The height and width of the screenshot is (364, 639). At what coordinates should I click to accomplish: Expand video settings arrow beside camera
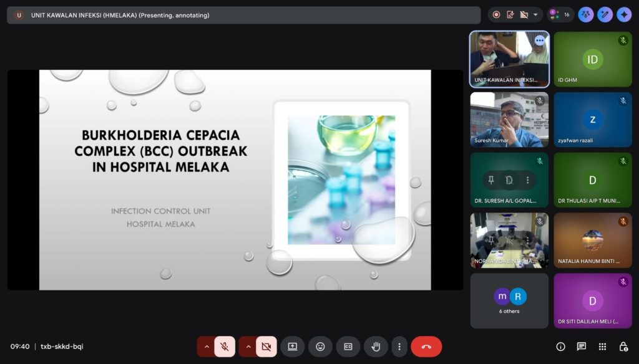coord(248,347)
